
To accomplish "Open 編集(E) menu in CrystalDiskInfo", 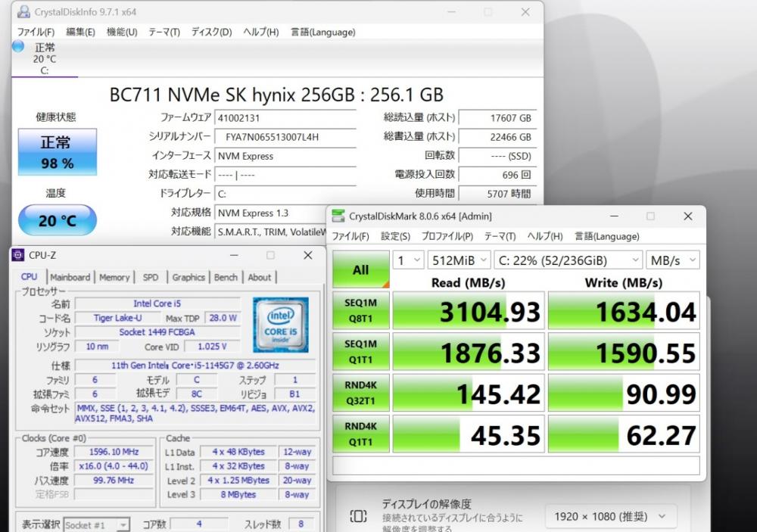I will pyautogui.click(x=81, y=32).
